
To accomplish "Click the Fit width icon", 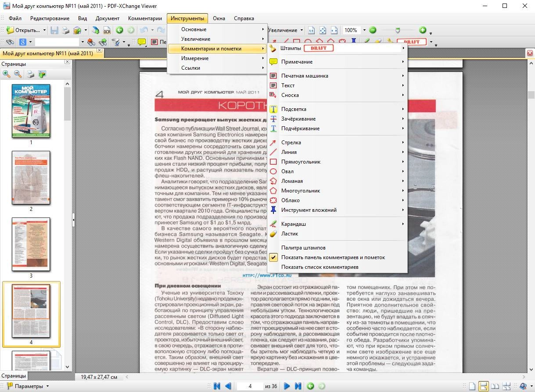I will pyautogui.click(x=334, y=30).
